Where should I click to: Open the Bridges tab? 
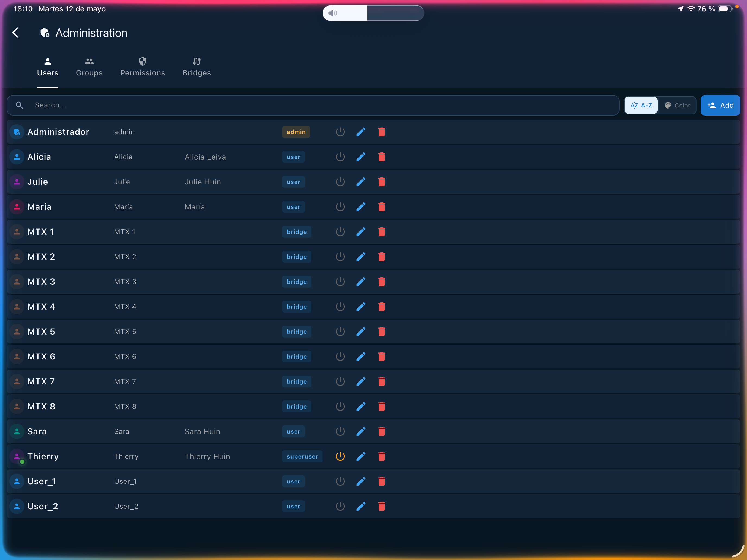coord(197,68)
